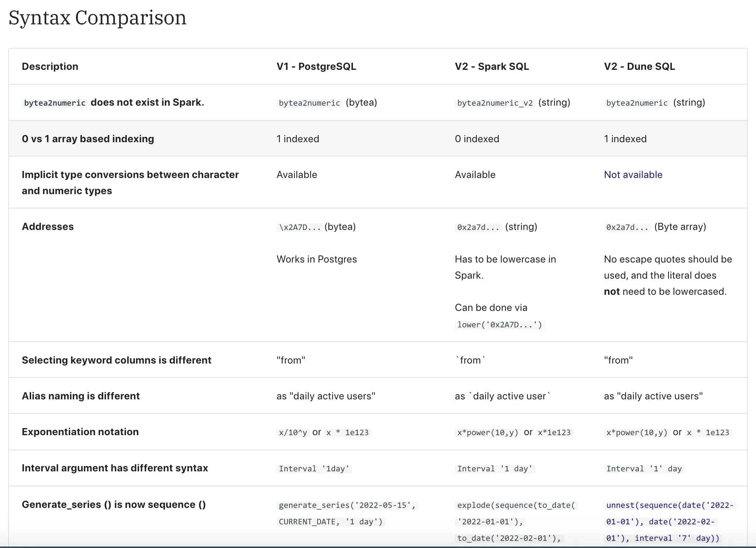Click the Interval '1 day' Spark code
756x548 pixels.
pyautogui.click(x=495, y=469)
